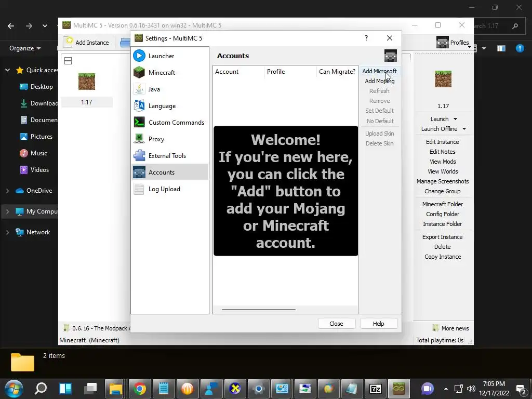The width and height of the screenshot is (532, 399).
Task: Open the Instance Folder
Action: [443, 224]
